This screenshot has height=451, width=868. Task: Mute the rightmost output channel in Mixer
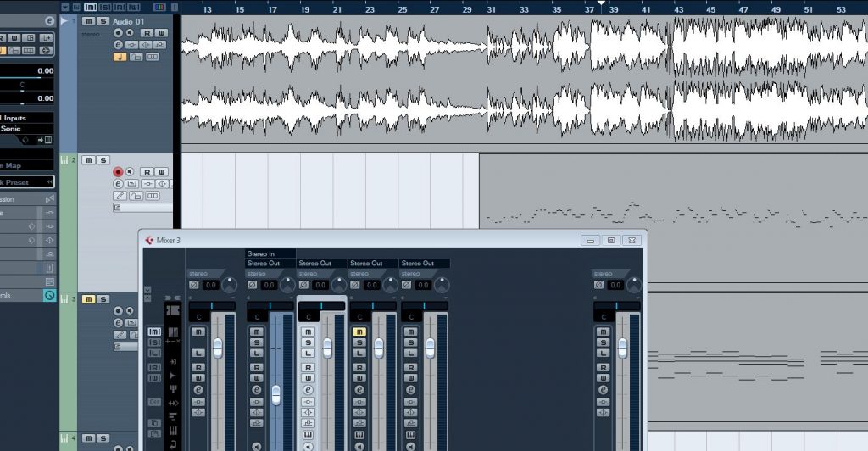click(x=603, y=332)
